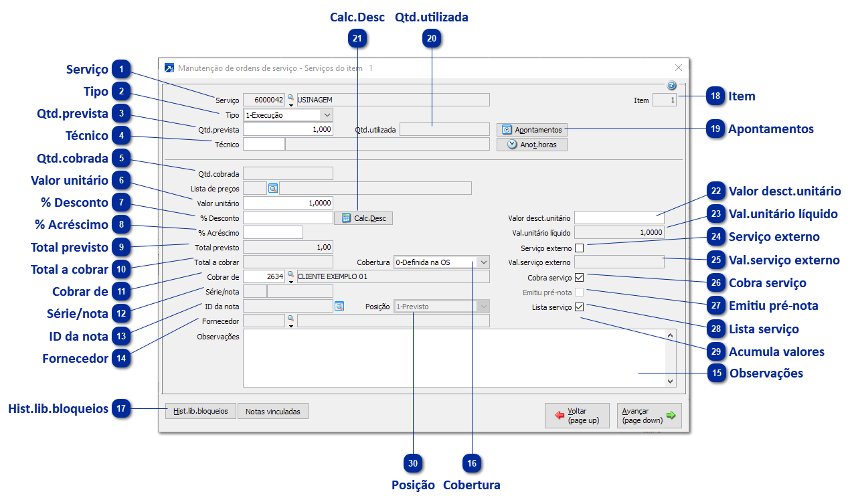Uncheck the Cobra serviço checkbox
This screenshot has width=852, height=504.
pyautogui.click(x=580, y=277)
